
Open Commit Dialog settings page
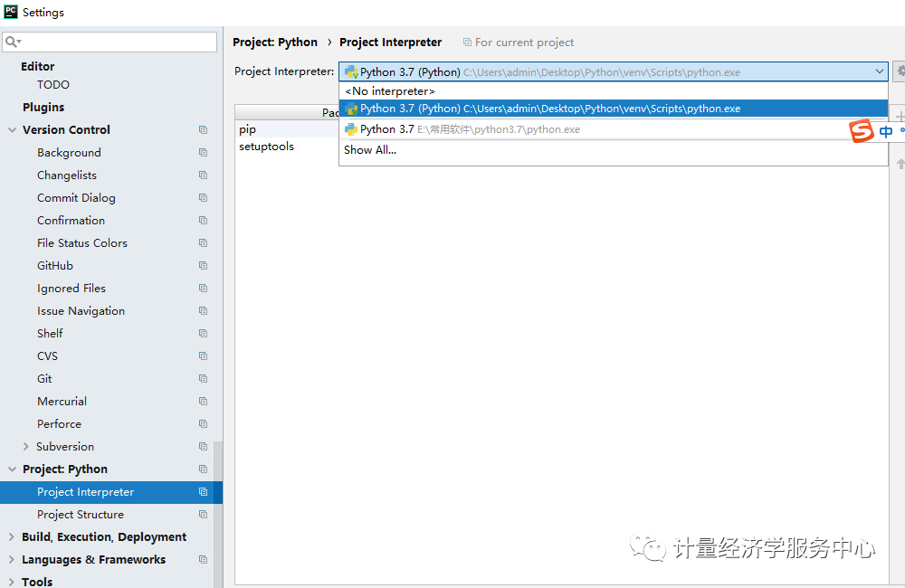click(x=76, y=197)
